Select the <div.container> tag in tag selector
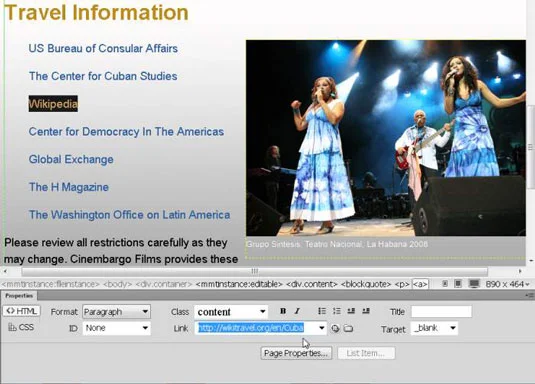 coord(164,284)
